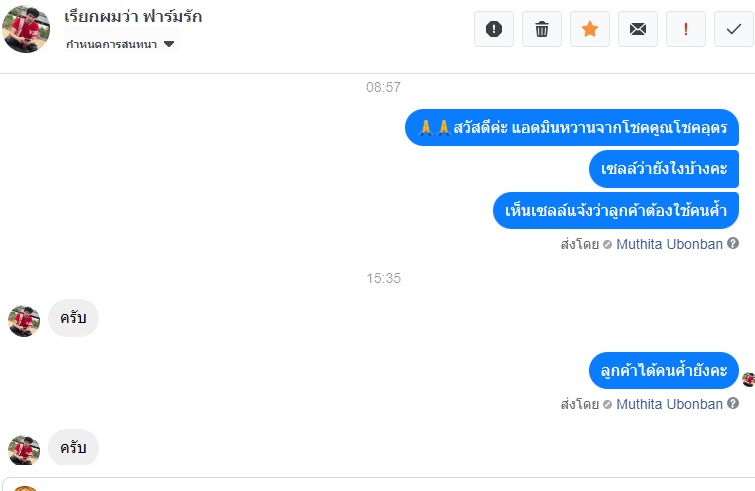Click the sender avatar next to first ครับ
This screenshot has height=491, width=755.
[x=24, y=321]
